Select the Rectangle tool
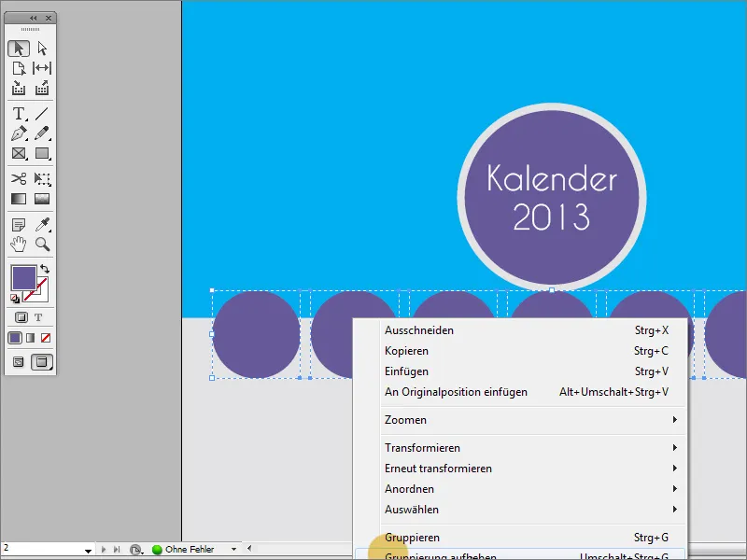 (42, 153)
